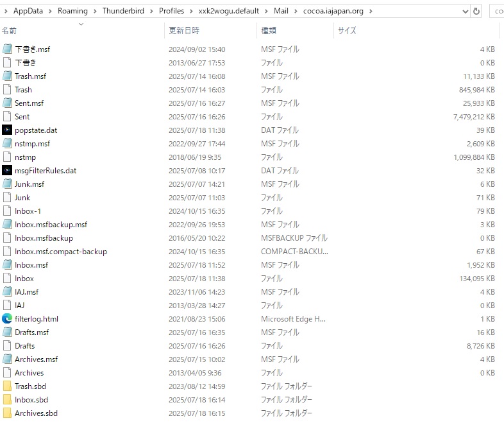The width and height of the screenshot is (504, 432).
Task: Click the blank icon of nstmp file
Action: pyautogui.click(x=7, y=157)
